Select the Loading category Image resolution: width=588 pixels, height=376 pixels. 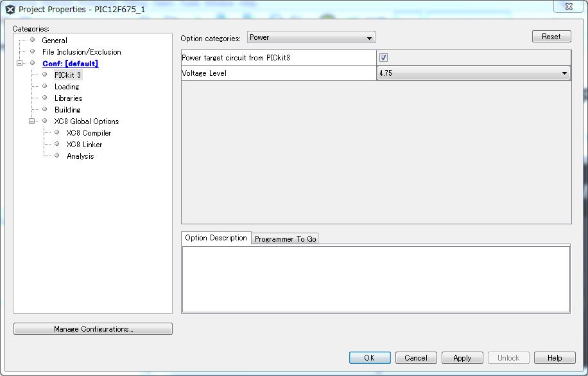click(x=67, y=87)
